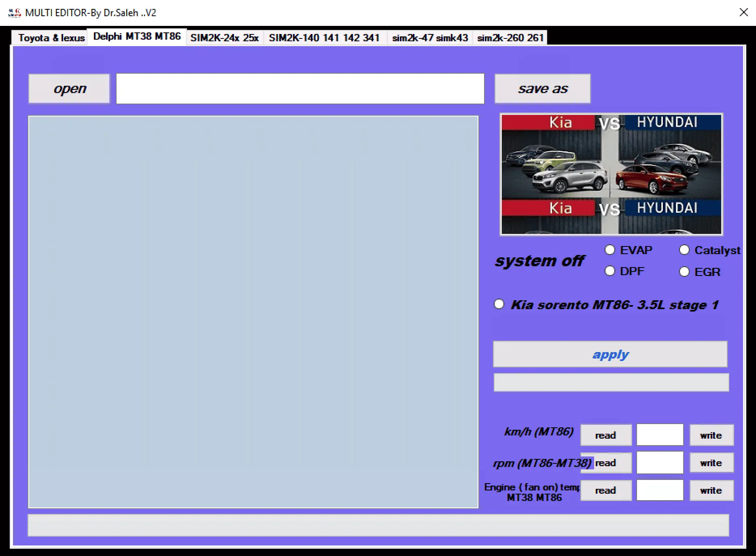Click the progress bar below apply
The width and height of the screenshot is (756, 556).
pos(611,382)
